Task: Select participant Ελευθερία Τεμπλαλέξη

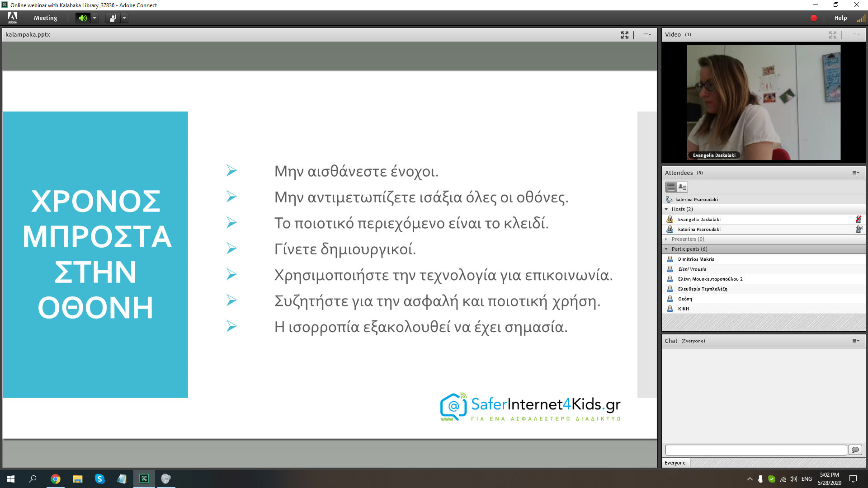Action: (x=764, y=289)
